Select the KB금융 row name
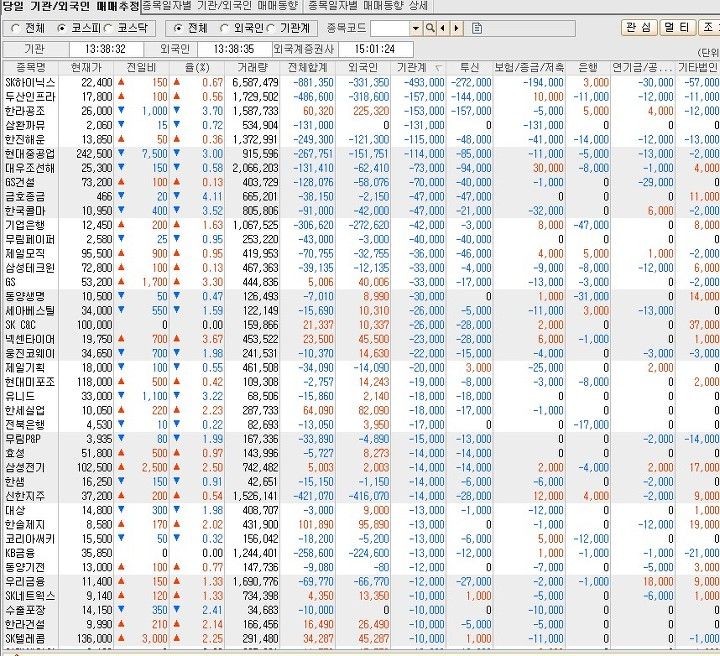Screen dimensions: 720x656 click(x=20, y=553)
